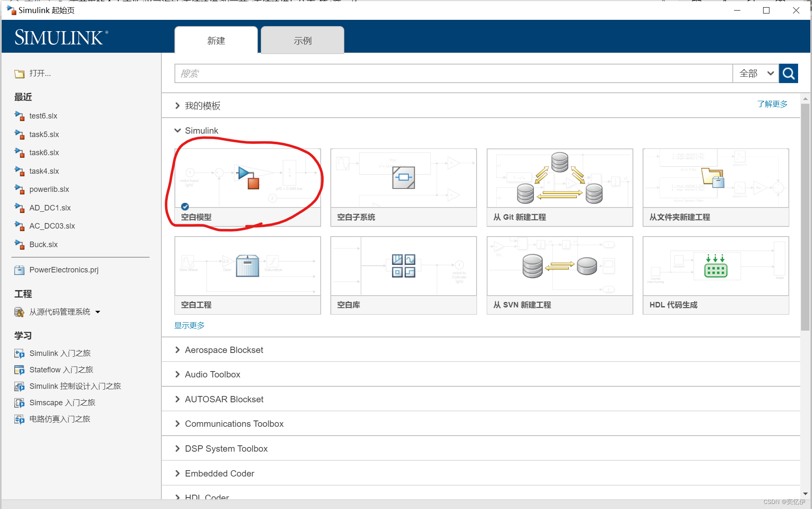Open Buck.slx from recent files
The width and height of the screenshot is (812, 509).
pos(43,245)
